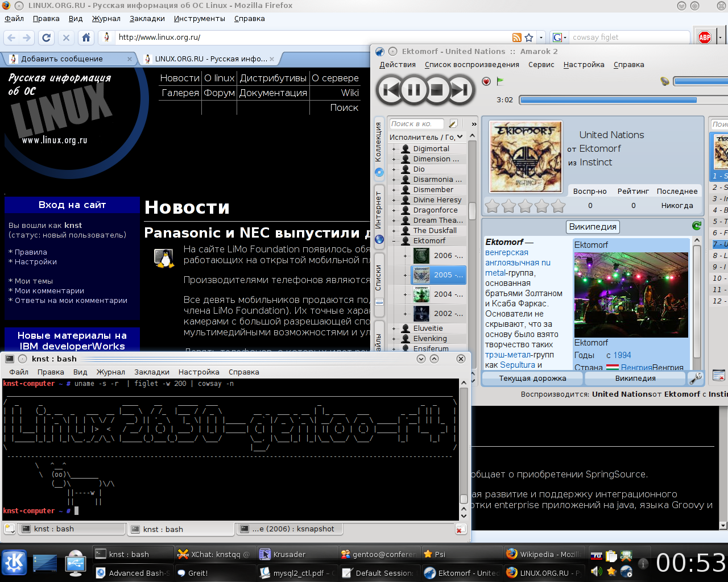Open Firefox search engine dropdown

(x=558, y=38)
